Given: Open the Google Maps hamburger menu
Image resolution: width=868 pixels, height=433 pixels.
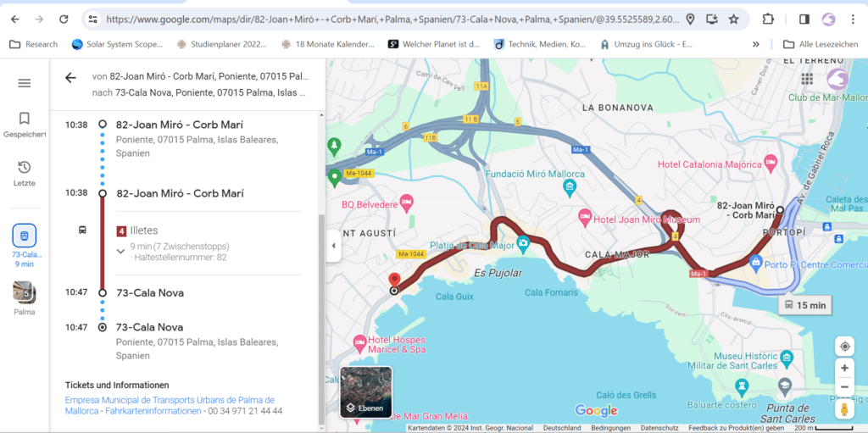Looking at the screenshot, I should [25, 83].
